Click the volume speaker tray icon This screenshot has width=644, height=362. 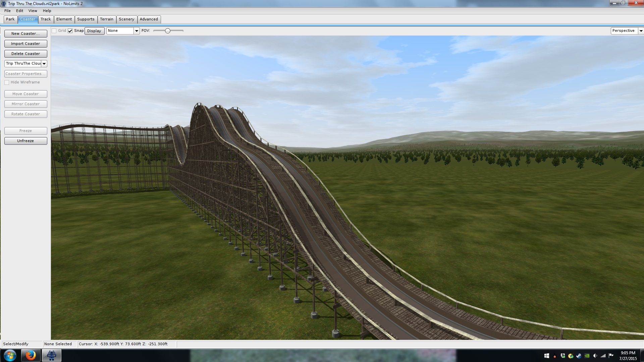[595, 356]
